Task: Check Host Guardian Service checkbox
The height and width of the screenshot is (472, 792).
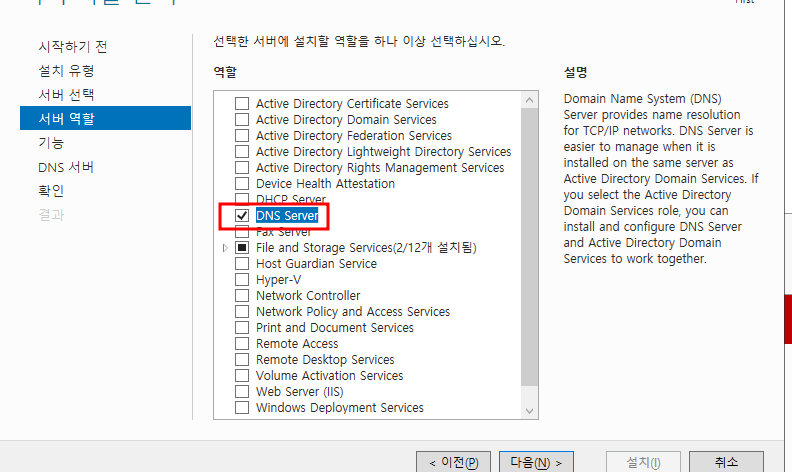Action: pos(242,264)
